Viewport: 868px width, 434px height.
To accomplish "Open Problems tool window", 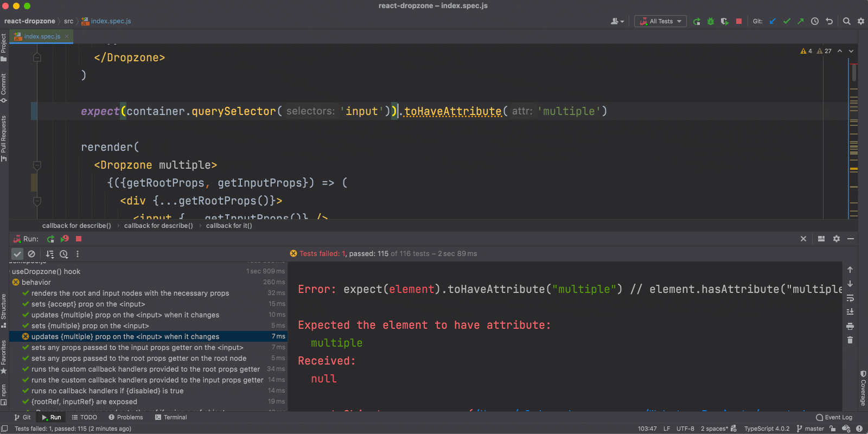I will 126,417.
